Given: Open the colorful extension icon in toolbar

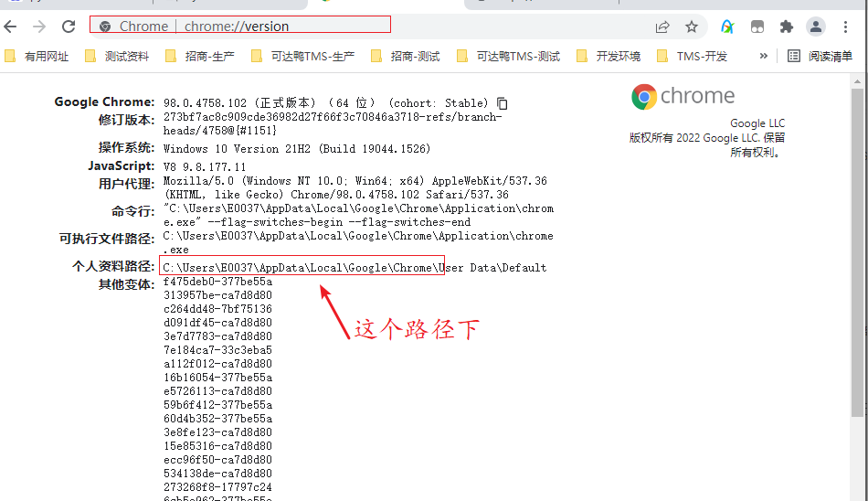Looking at the screenshot, I should coord(727,27).
